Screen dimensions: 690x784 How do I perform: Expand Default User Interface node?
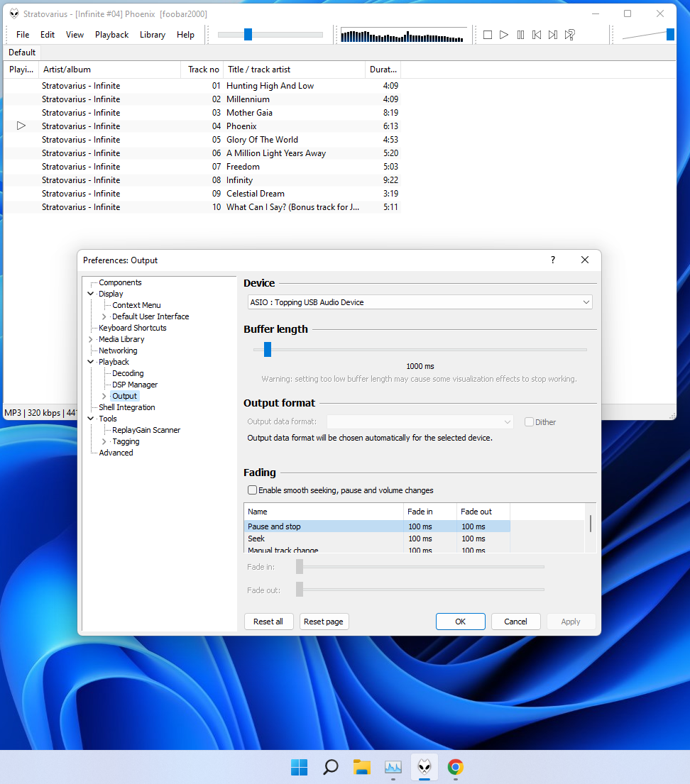pyautogui.click(x=104, y=316)
